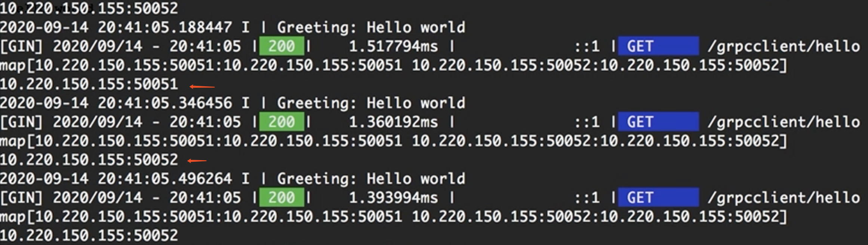
Task: Click the first blue GET method label
Action: [x=658, y=46]
